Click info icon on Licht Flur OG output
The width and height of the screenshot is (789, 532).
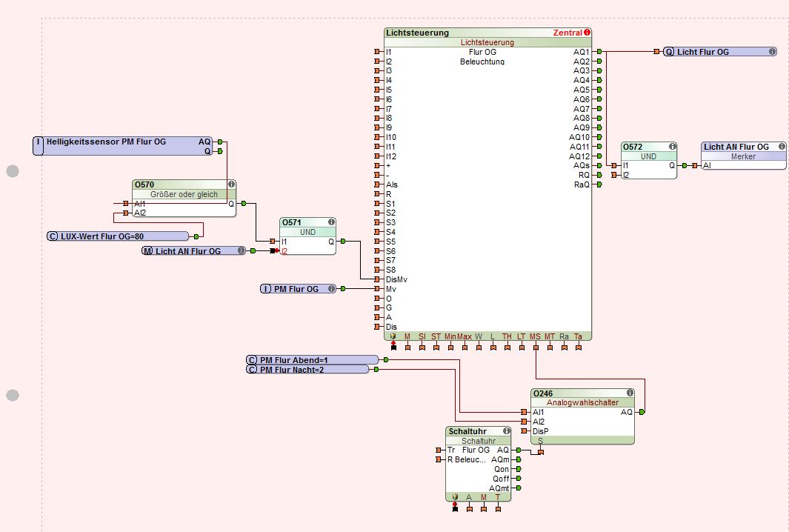coord(772,51)
